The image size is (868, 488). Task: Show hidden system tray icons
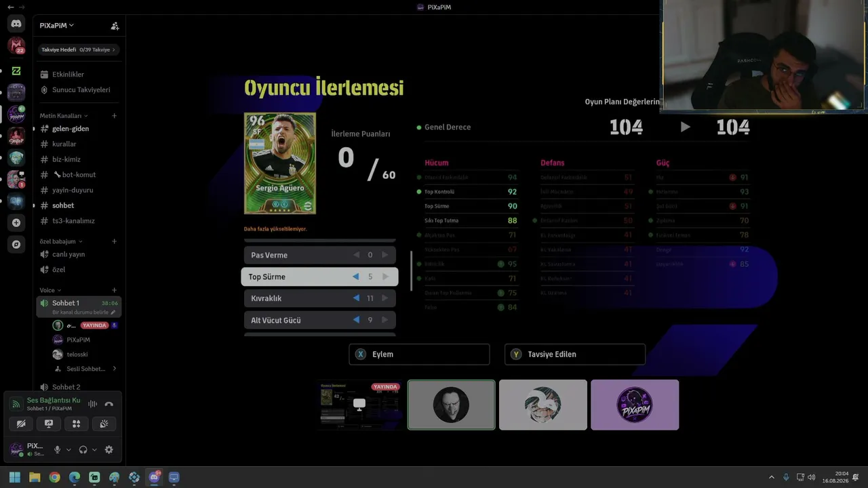click(x=771, y=477)
